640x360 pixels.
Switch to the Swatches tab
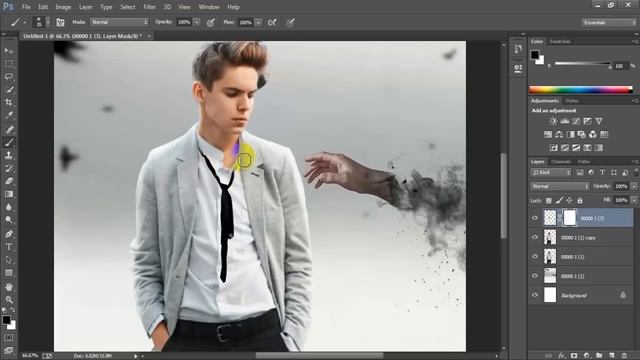560,41
